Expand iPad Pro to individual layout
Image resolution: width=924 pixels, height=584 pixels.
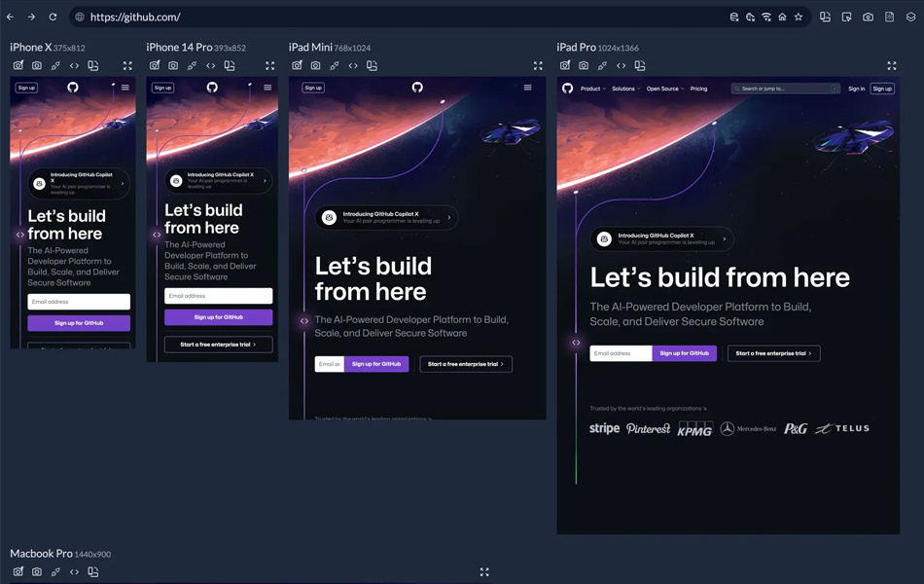pyautogui.click(x=892, y=65)
